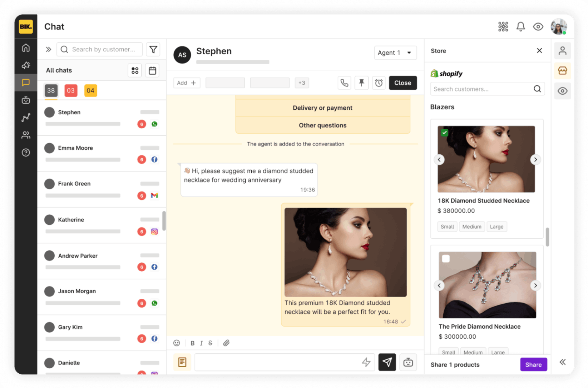This screenshot has height=388, width=588.
Task: Check The Pride Diamond Necklace checkbox
Action: pos(446,258)
